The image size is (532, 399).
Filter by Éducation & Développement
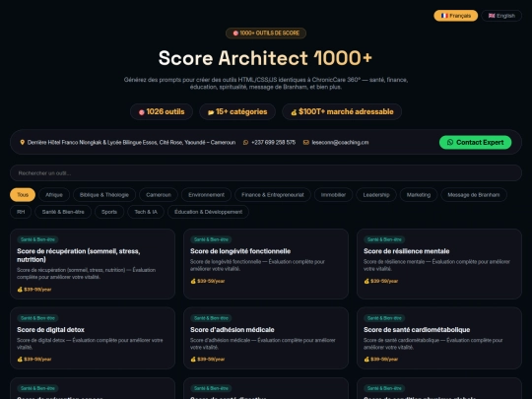[x=208, y=212]
